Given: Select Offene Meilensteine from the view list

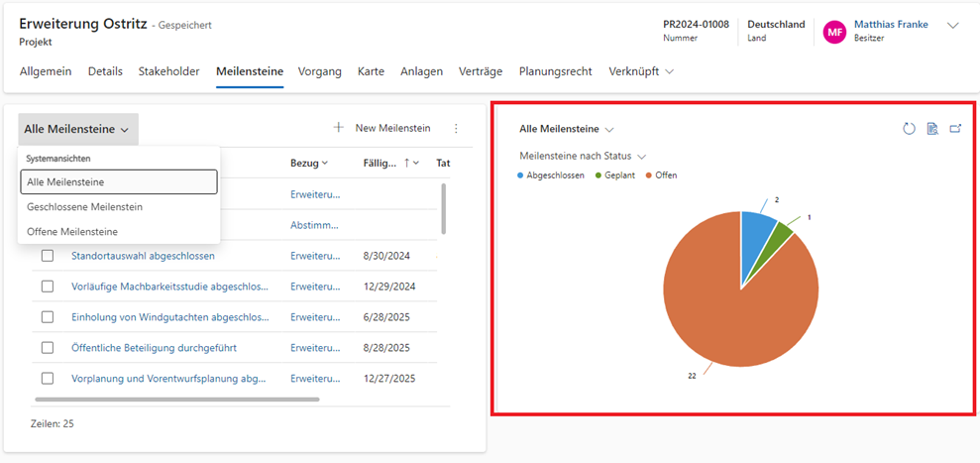Looking at the screenshot, I should tap(72, 231).
